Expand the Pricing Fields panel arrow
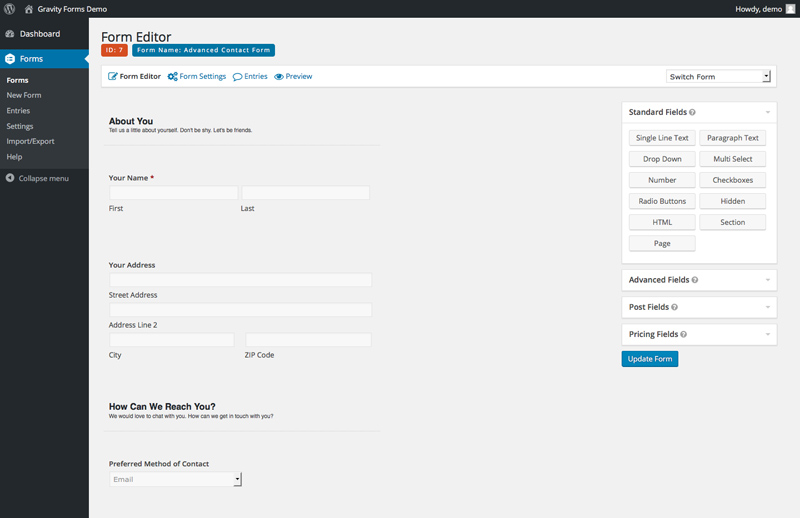The height and width of the screenshot is (518, 800). [x=768, y=334]
